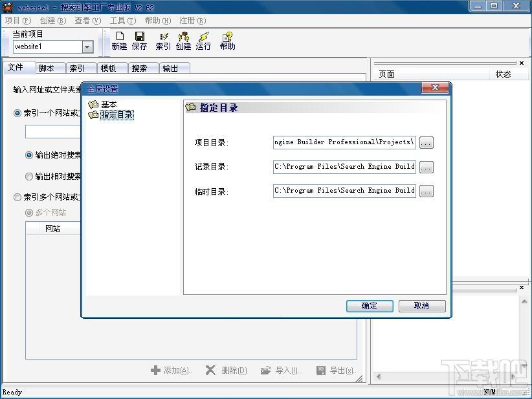Select 输出绝对搜索 radio option
This screenshot has height=399, width=532.
(29, 155)
